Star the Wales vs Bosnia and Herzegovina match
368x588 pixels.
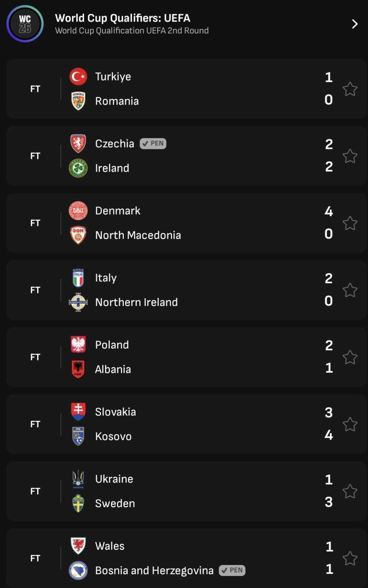[350, 559]
